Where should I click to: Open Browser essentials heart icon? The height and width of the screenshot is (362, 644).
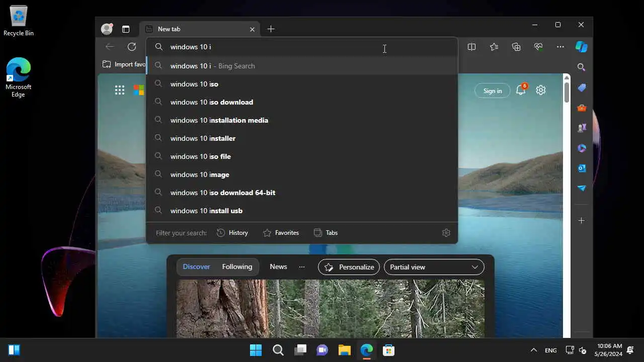click(x=538, y=47)
